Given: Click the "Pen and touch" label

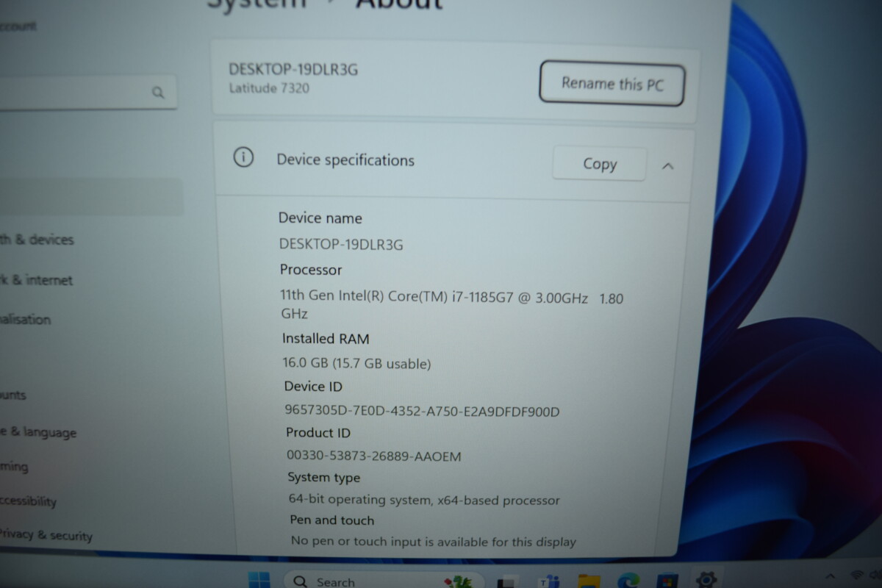Looking at the screenshot, I should click(x=332, y=520).
